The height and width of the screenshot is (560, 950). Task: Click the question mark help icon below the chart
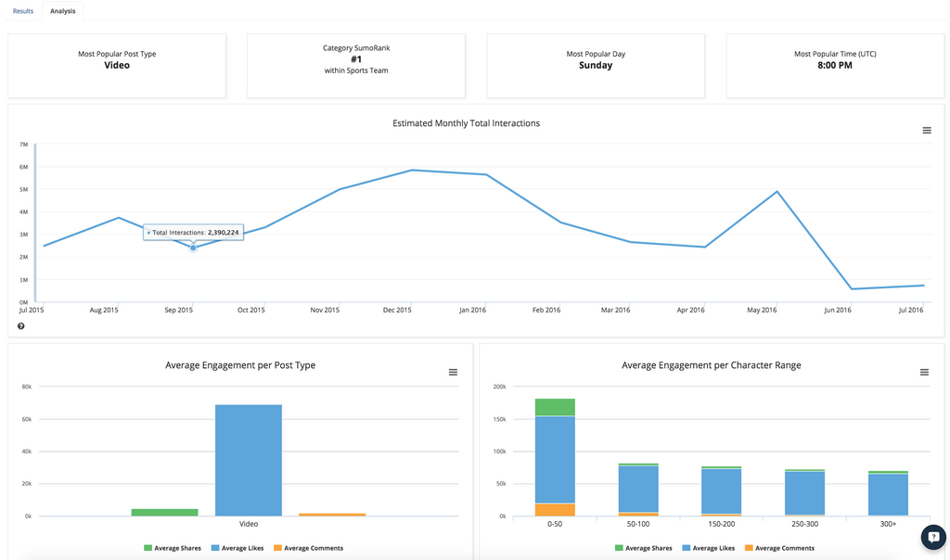[x=20, y=326]
